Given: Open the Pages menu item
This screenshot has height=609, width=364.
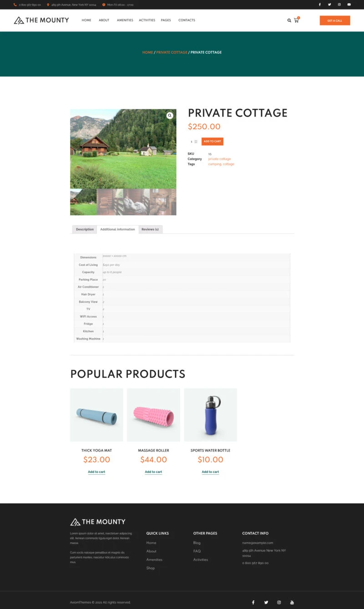Looking at the screenshot, I should (166, 20).
